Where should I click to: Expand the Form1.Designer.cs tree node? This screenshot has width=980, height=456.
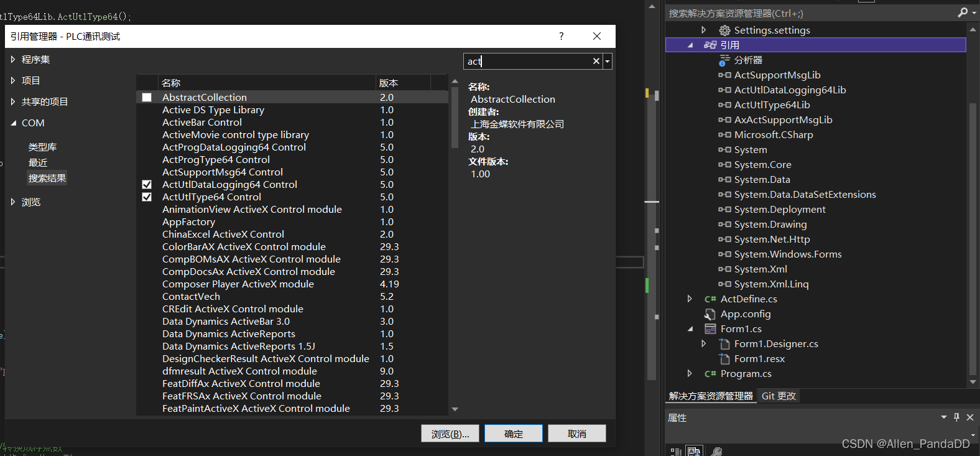click(x=703, y=344)
